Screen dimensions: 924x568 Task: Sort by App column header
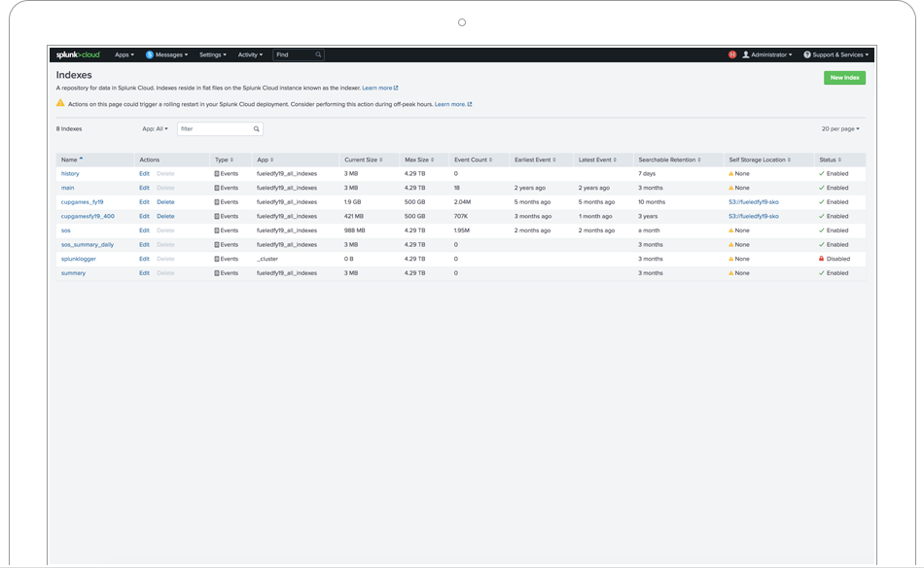(x=266, y=160)
